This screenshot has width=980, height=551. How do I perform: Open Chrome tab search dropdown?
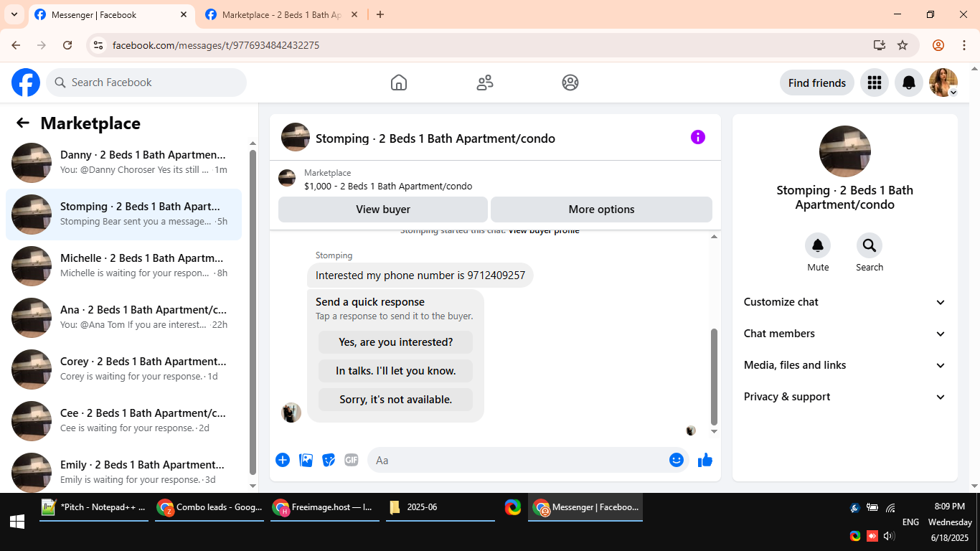tap(14, 14)
